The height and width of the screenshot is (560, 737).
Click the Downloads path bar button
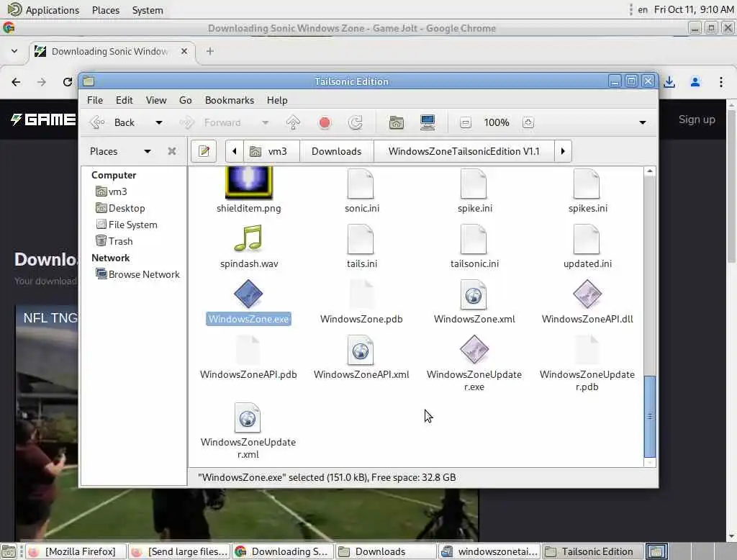[x=337, y=151]
